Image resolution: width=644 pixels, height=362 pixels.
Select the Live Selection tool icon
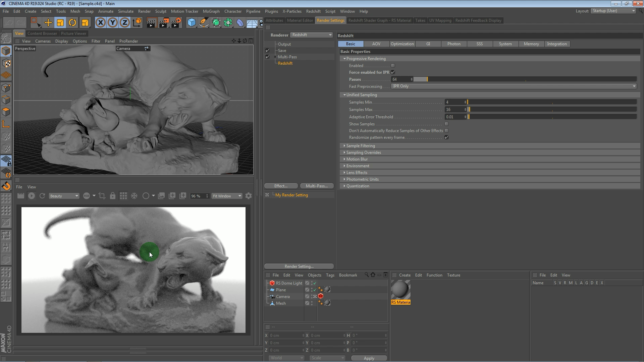[35, 23]
